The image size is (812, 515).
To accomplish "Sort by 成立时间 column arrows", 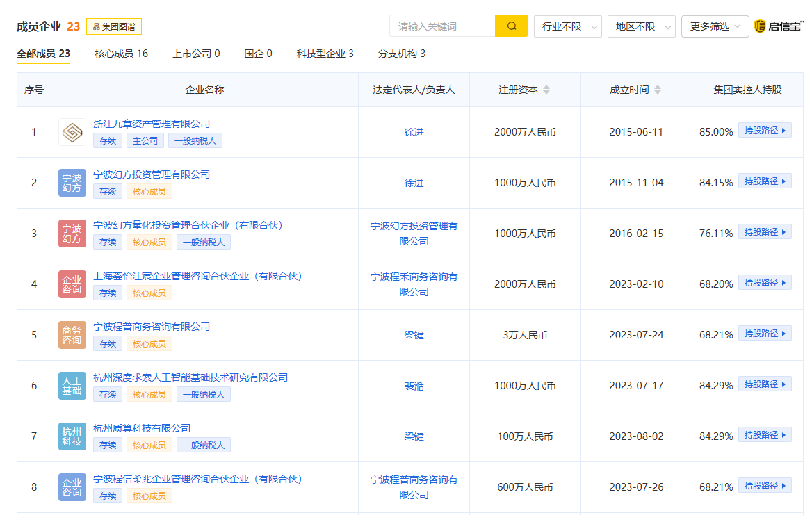I will (658, 90).
